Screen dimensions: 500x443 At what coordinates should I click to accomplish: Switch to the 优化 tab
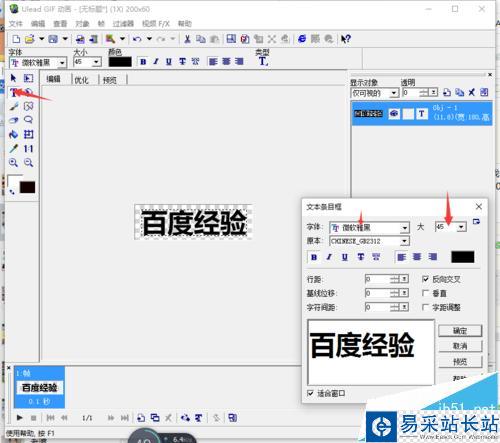click(81, 80)
